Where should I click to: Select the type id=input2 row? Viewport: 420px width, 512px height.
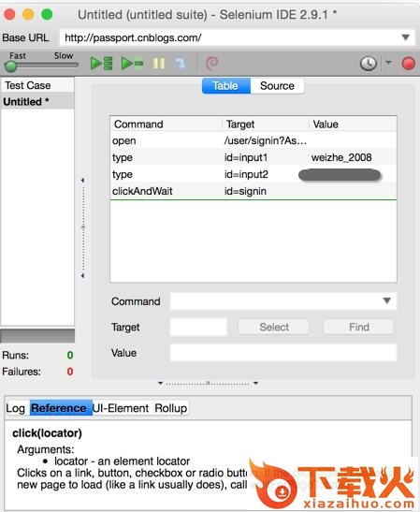click(253, 174)
